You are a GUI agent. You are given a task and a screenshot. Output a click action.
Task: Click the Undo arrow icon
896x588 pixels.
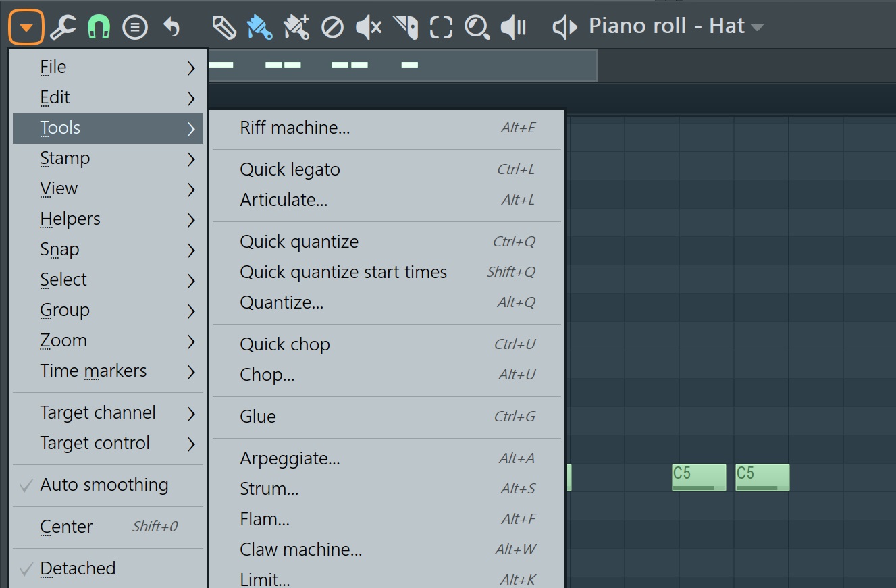click(x=172, y=26)
